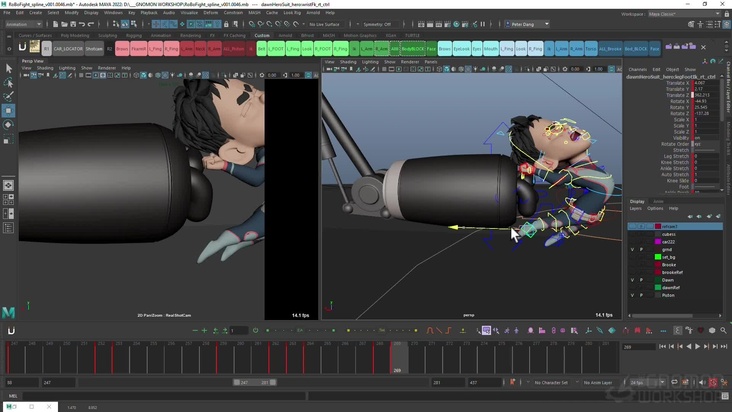Screen dimensions: 732x412
Task: Click the BodyBLOCK shelf button
Action: click(413, 48)
